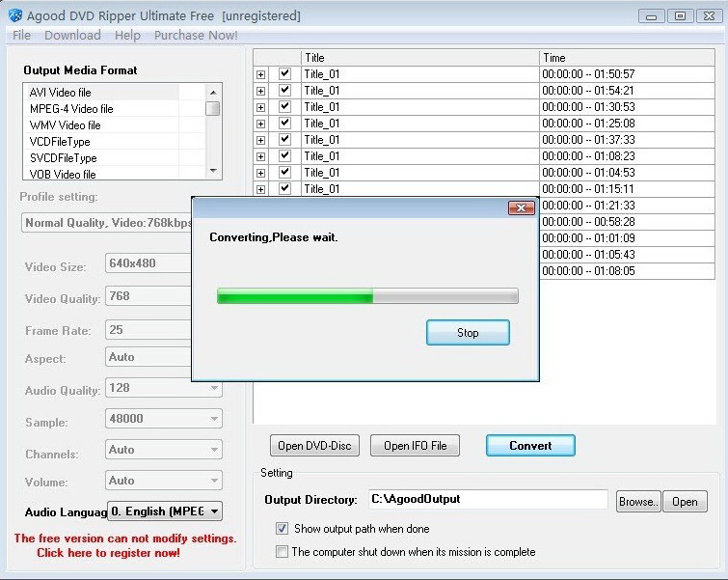The height and width of the screenshot is (580, 728).
Task: Expand the title row lasting 01:54:21
Action: tap(261, 91)
